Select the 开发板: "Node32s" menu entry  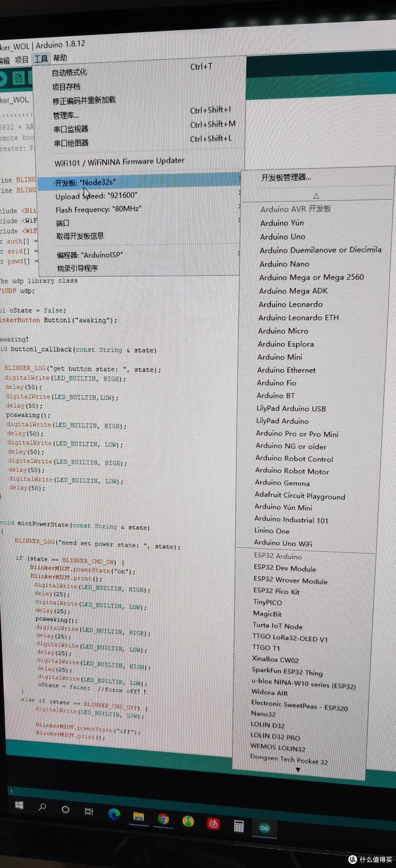click(139, 182)
